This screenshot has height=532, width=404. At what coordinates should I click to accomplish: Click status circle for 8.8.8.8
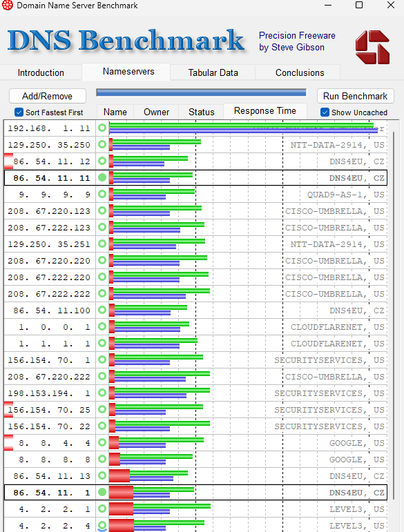pos(102,459)
